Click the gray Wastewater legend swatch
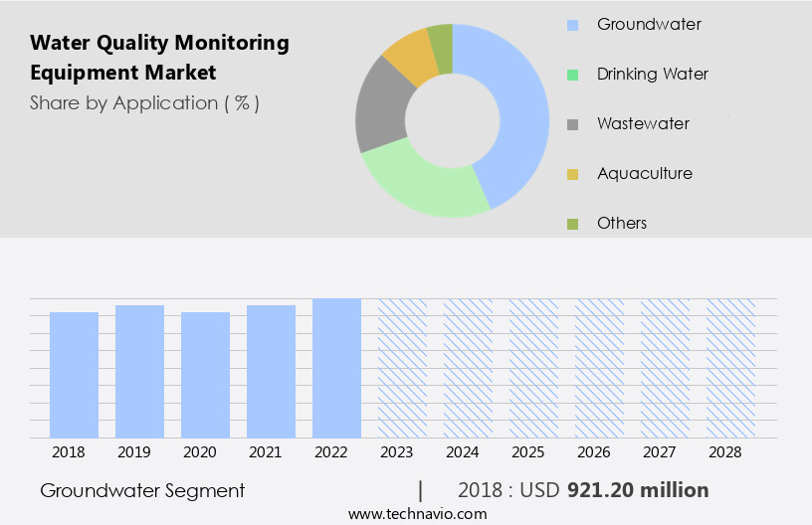The image size is (812, 525). pos(572,124)
